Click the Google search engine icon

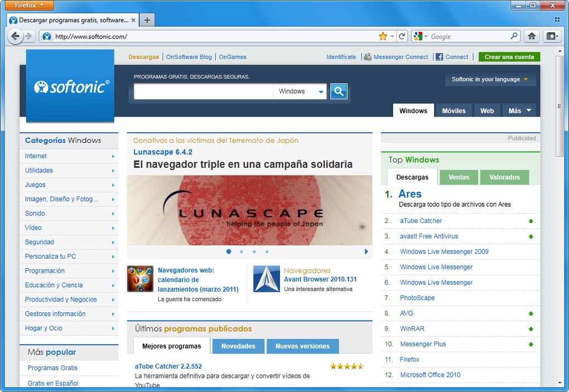pyautogui.click(x=418, y=36)
